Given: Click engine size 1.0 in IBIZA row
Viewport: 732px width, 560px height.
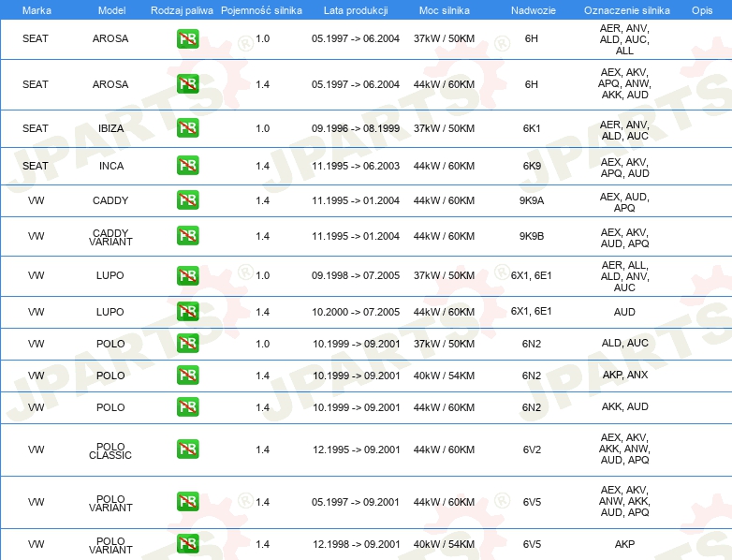Looking at the screenshot, I should click(263, 128).
